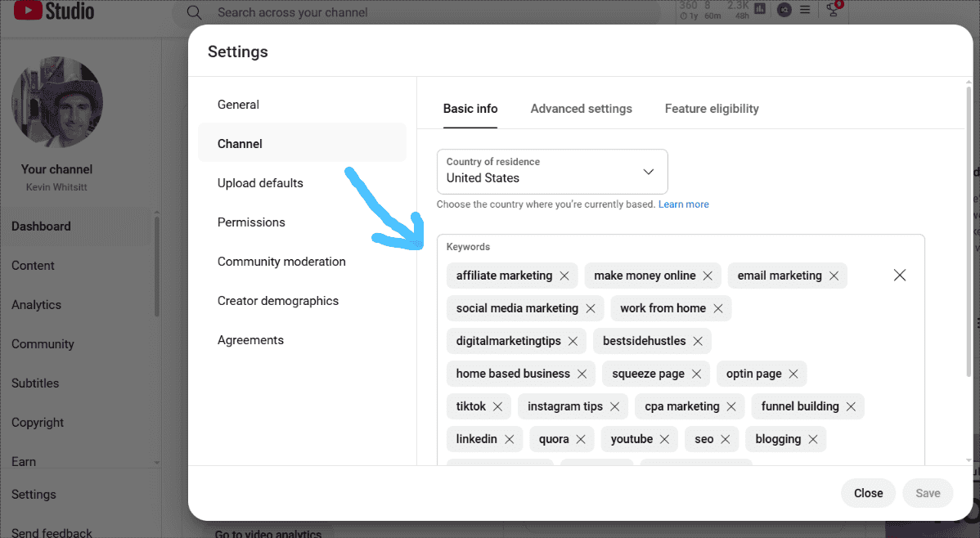
Task: Open Permissions settings section
Action: [x=302, y=222]
